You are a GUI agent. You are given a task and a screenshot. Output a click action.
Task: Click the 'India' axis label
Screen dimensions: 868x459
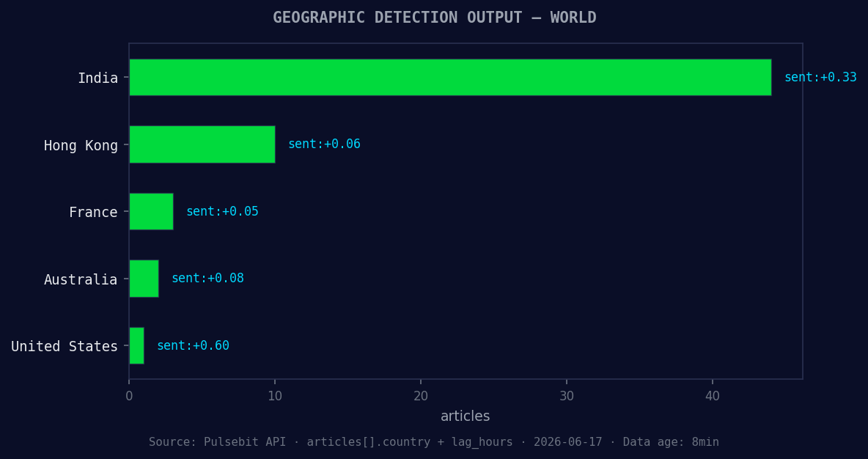pos(98,78)
